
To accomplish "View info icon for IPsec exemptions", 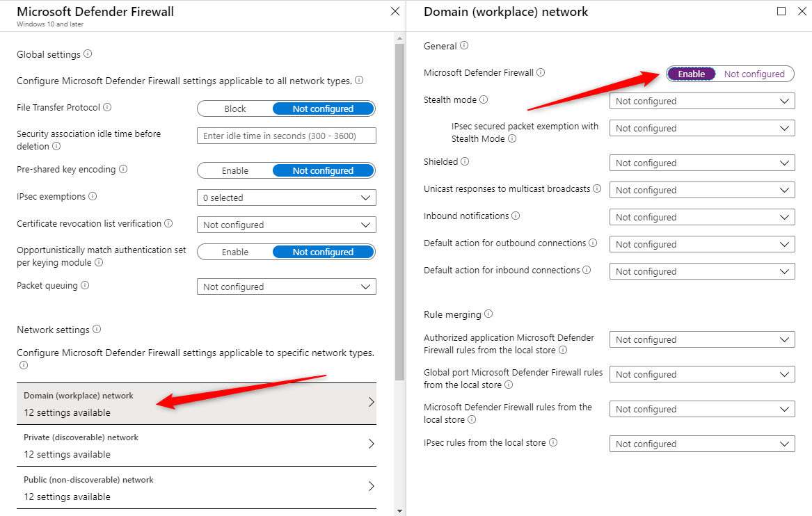I will pos(93,196).
